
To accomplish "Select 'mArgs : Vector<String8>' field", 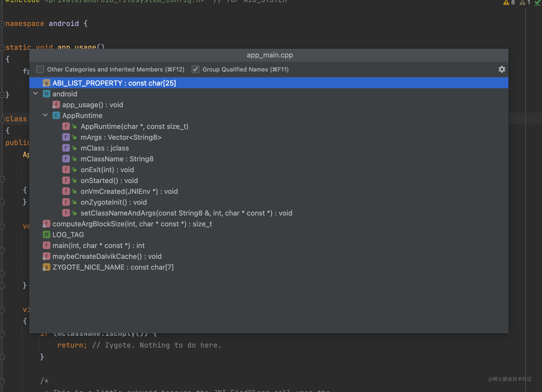I will tap(269, 137).
